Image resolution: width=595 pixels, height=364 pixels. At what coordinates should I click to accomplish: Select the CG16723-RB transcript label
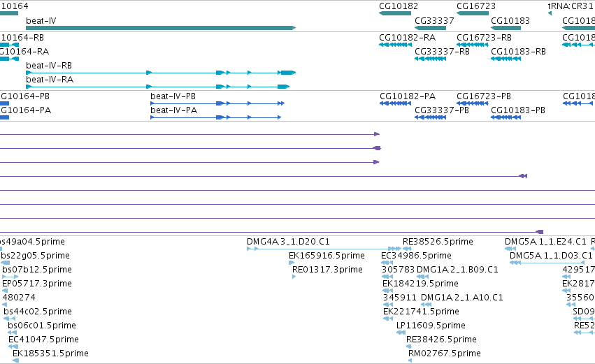(485, 38)
